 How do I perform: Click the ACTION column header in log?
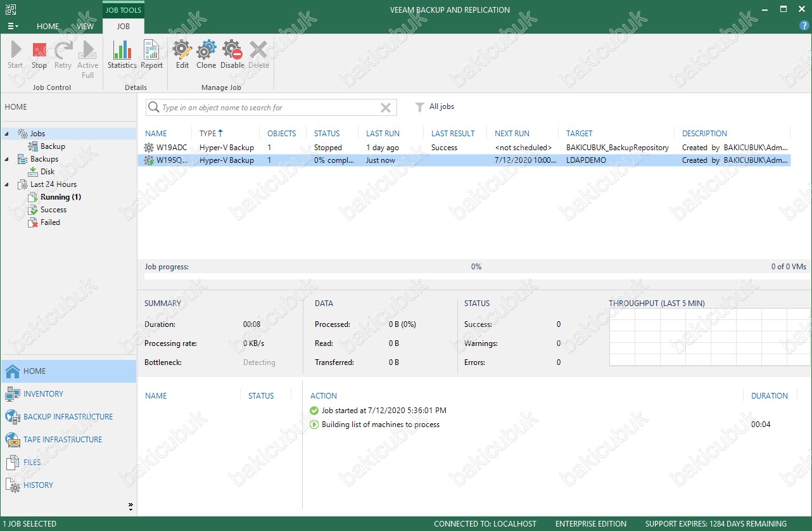tap(324, 396)
